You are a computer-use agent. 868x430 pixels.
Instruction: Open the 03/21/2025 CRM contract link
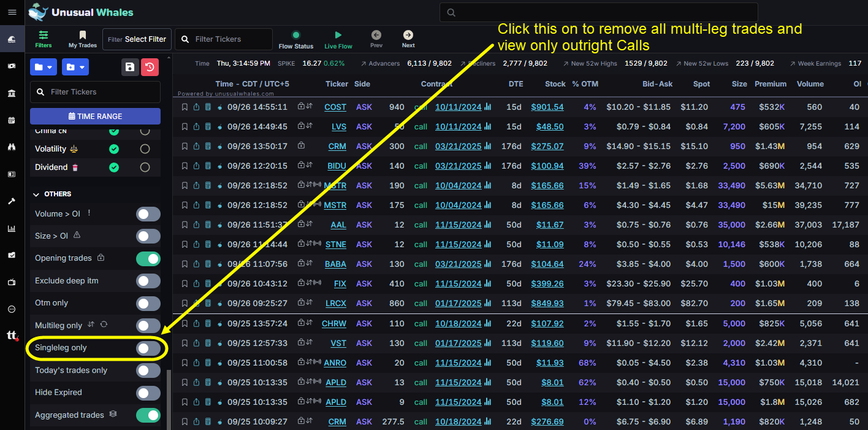459,146
